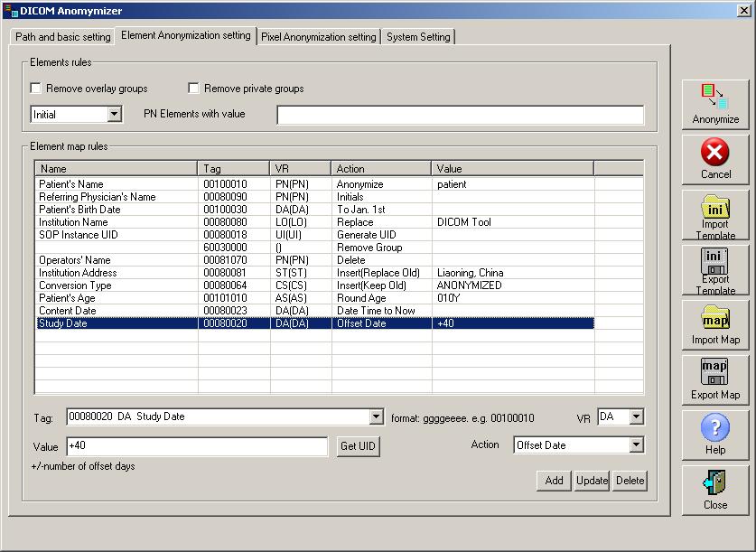Open Import Template via the ini icon
The image size is (756, 552).
(x=714, y=214)
